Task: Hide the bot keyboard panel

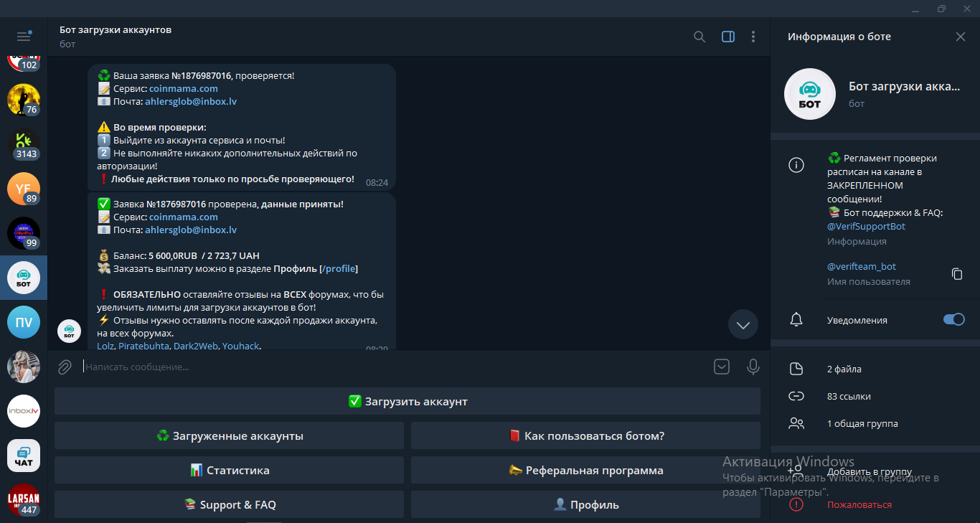Action: pos(722,367)
